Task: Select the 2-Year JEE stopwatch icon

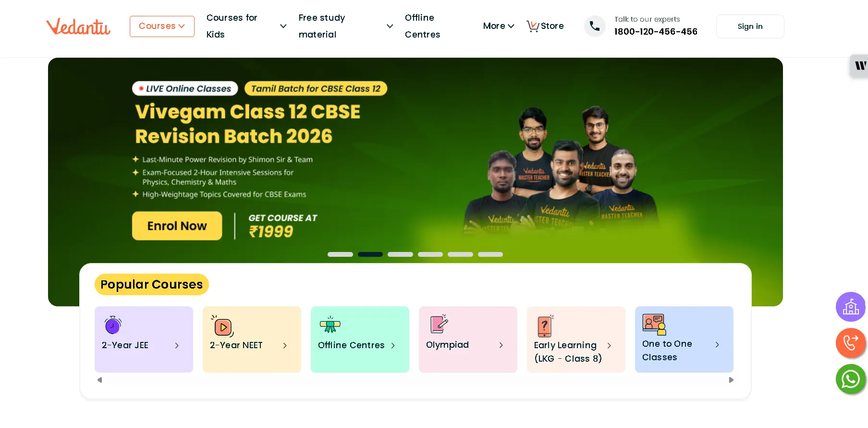Action: 113,325
